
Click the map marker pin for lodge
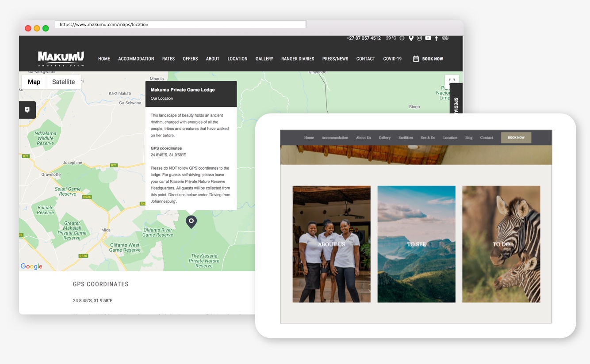pyautogui.click(x=191, y=221)
